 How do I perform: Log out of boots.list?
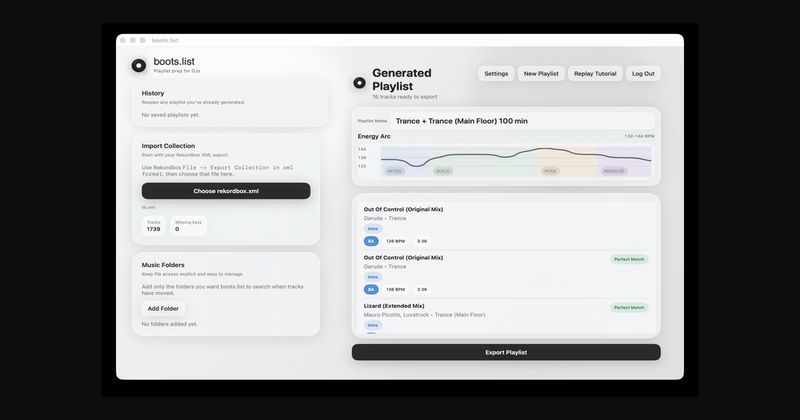pos(643,74)
